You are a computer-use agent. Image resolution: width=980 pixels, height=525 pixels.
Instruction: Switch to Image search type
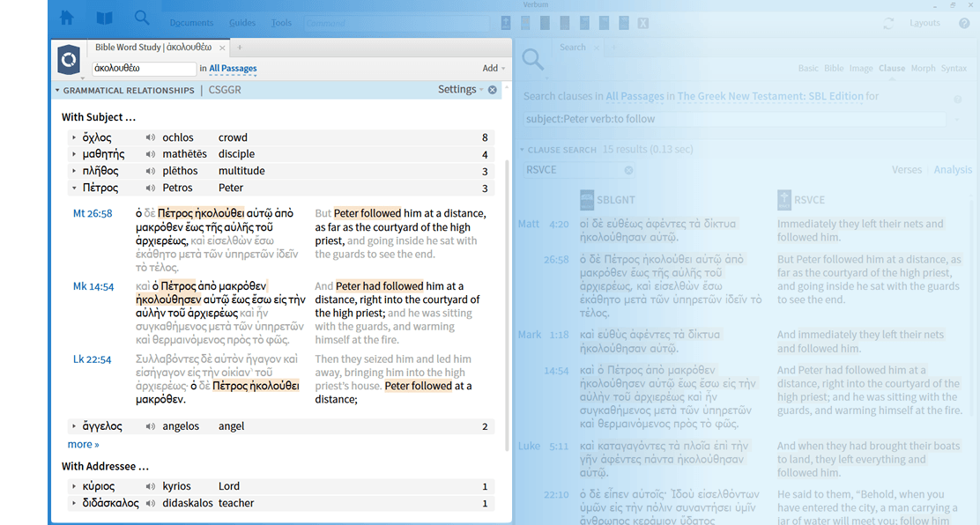(x=861, y=69)
